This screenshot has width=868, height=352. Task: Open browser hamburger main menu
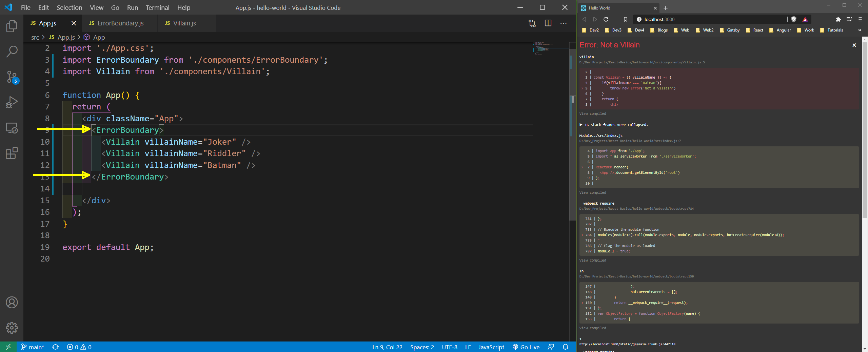tap(860, 19)
